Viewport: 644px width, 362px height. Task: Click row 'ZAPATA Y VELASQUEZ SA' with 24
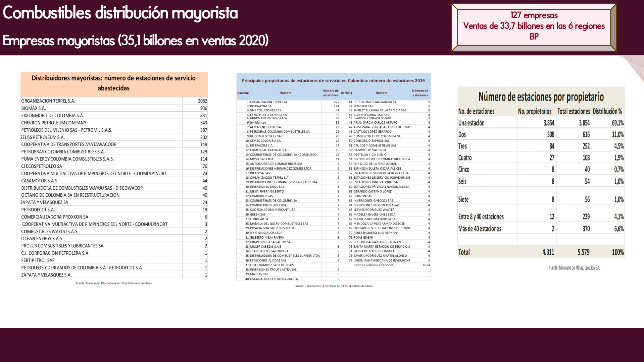(x=114, y=202)
